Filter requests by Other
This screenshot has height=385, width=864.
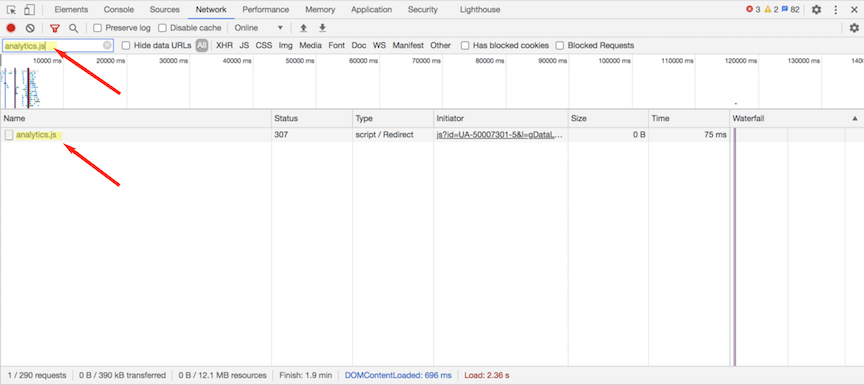click(440, 45)
